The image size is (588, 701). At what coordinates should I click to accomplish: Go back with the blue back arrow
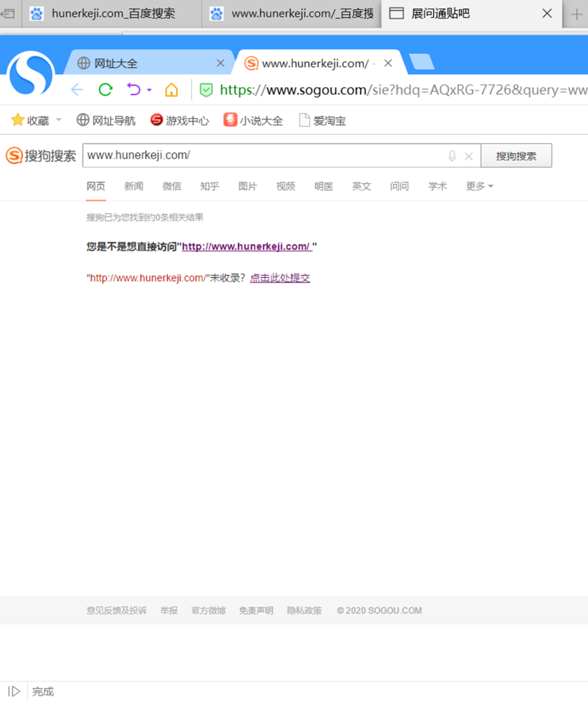pos(77,89)
